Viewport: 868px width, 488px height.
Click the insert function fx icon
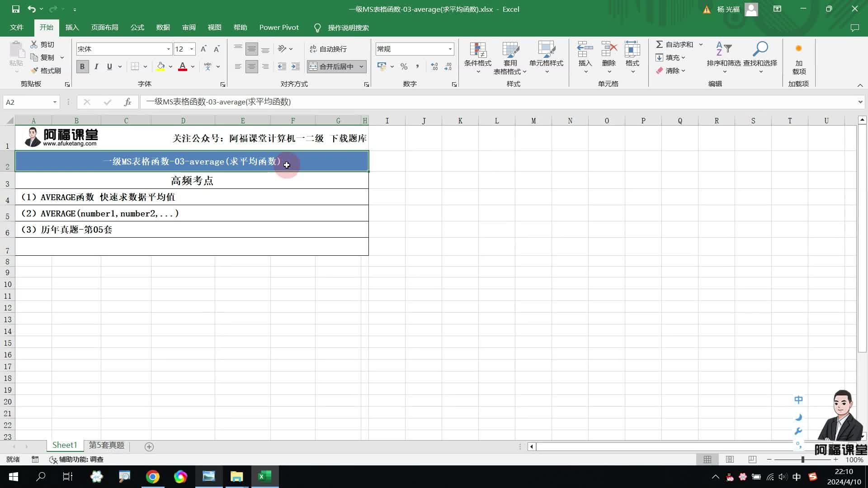[x=127, y=102]
